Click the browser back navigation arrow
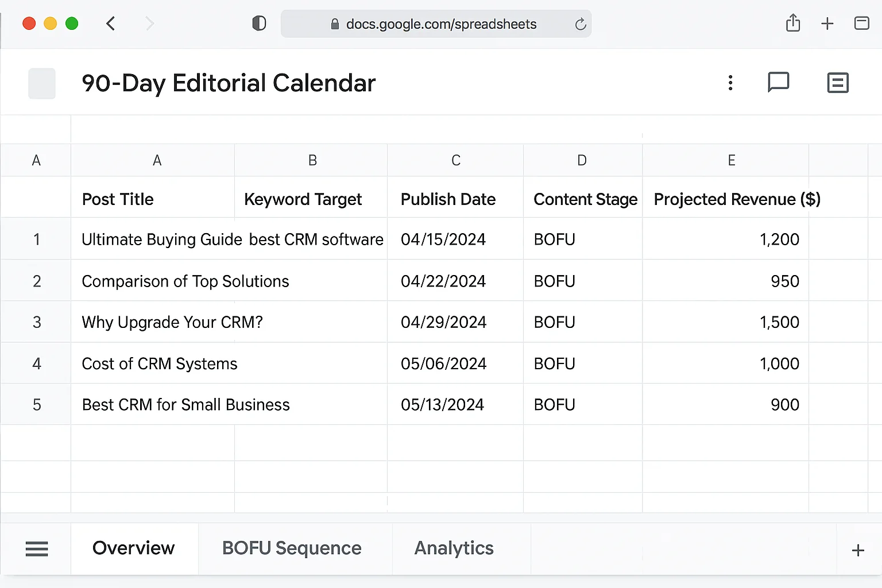The image size is (882, 588). point(110,24)
